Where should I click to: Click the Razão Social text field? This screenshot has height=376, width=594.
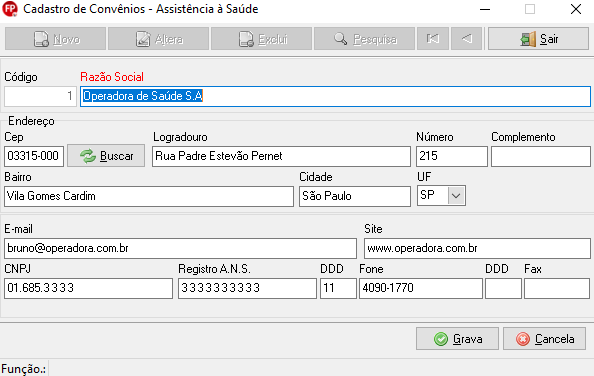335,96
